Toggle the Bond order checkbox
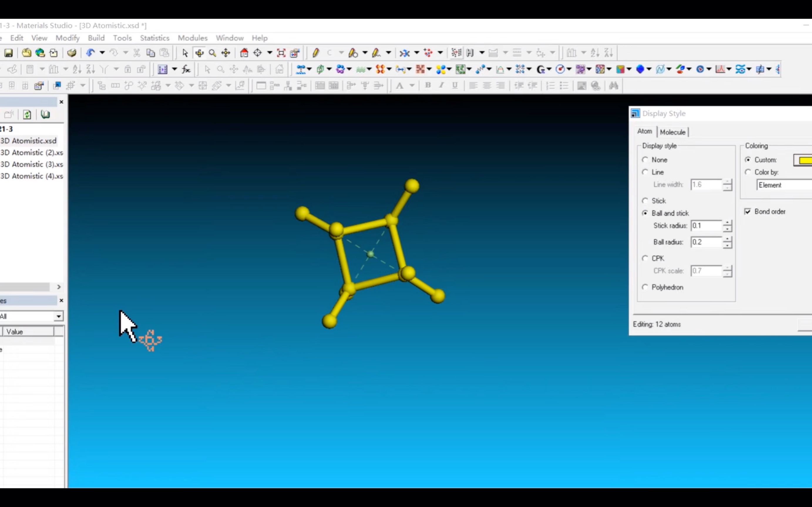Viewport: 812px width, 507px height. [747, 212]
